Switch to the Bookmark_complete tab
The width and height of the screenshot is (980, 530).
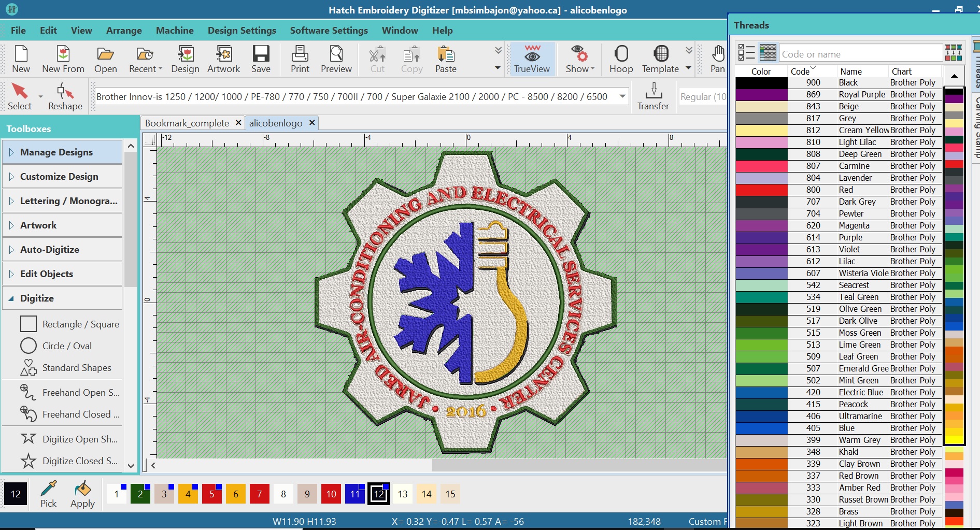[x=187, y=123]
